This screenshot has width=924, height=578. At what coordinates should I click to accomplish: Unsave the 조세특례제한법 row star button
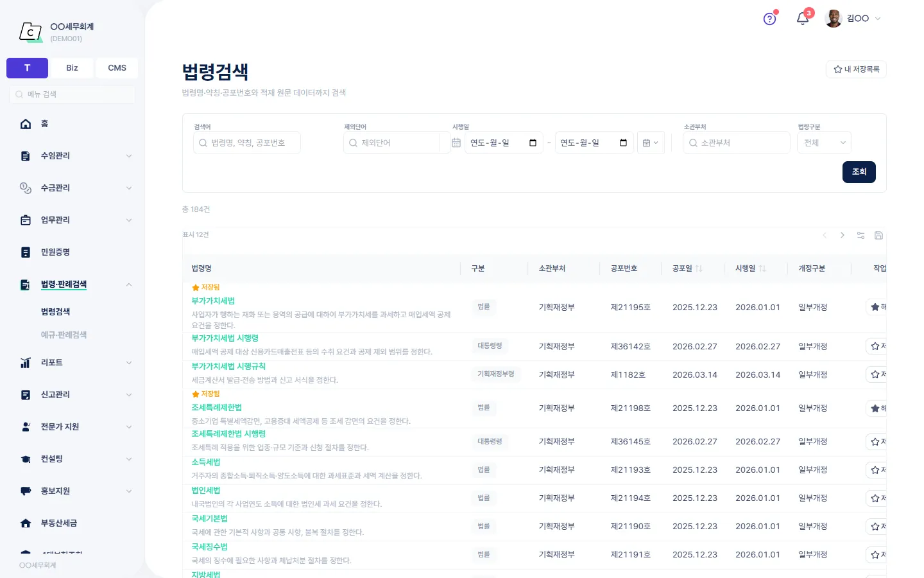click(x=877, y=408)
